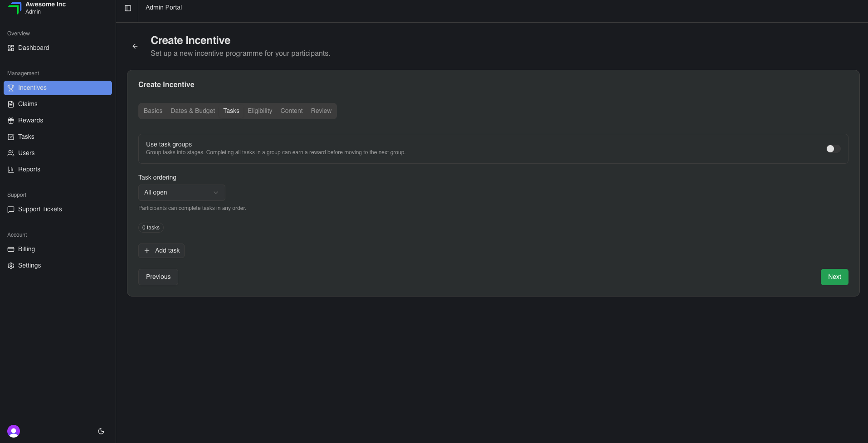Viewport: 868px width, 443px height.
Task: Open Claims in the sidebar
Action: 58,104
